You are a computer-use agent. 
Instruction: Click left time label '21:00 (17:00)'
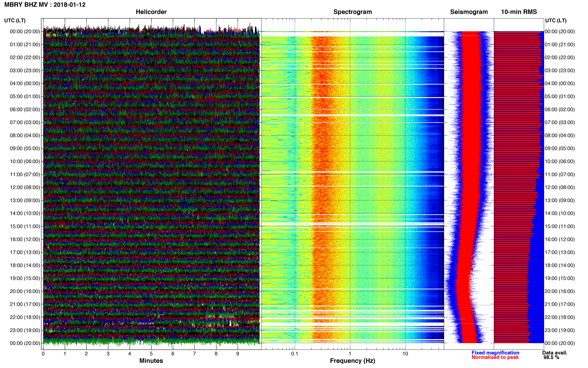pos(25,304)
